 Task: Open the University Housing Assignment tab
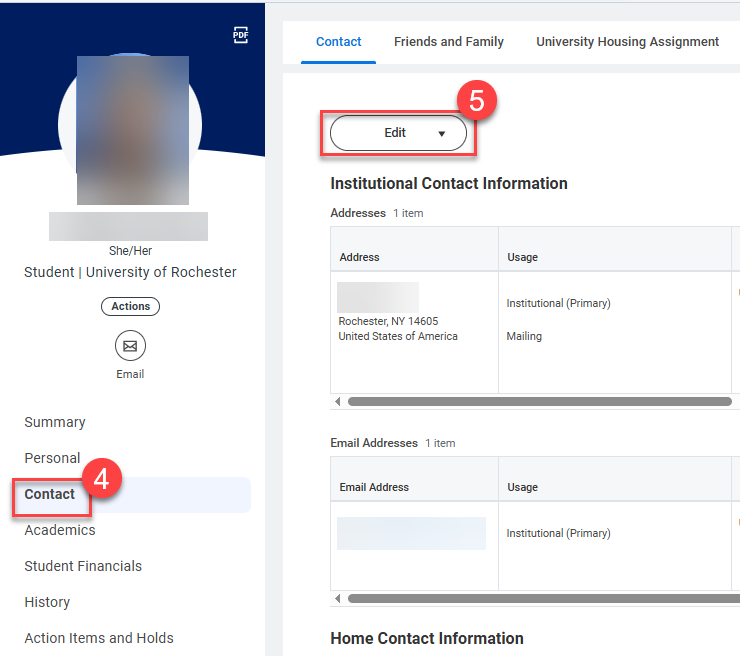tap(627, 42)
